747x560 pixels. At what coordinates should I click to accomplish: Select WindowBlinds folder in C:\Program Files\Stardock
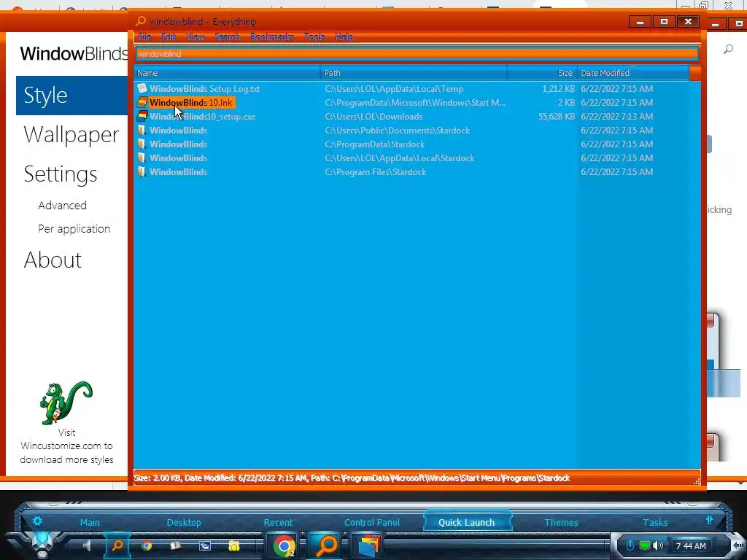pyautogui.click(x=412, y=171)
